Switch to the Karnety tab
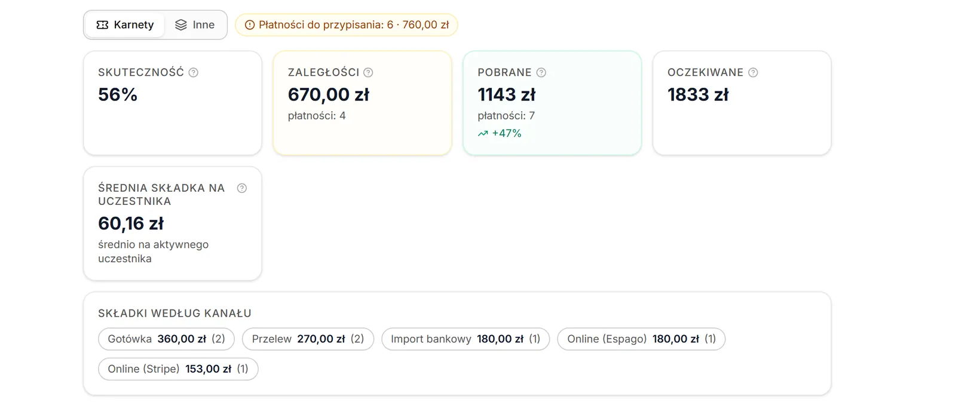The height and width of the screenshot is (408, 980). click(x=125, y=25)
